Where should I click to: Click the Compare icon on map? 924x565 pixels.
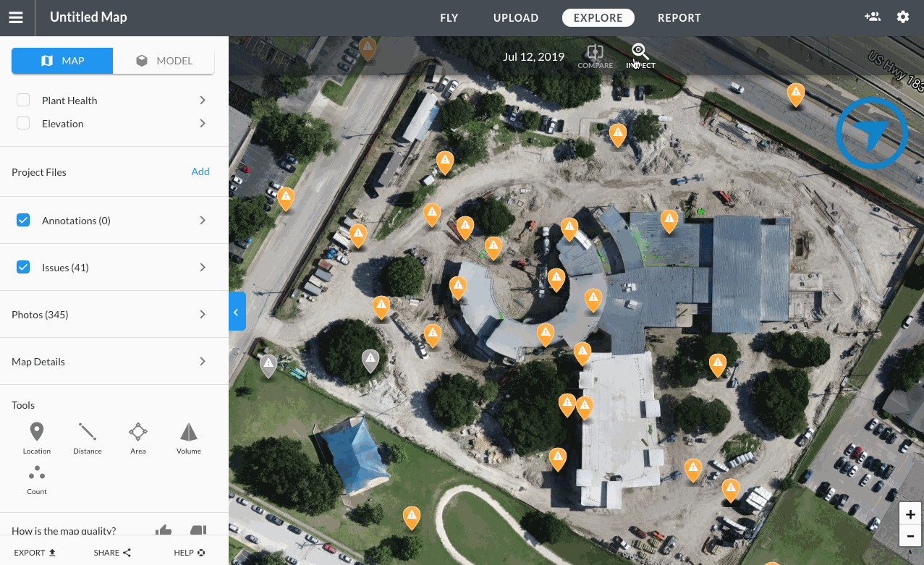pos(595,53)
